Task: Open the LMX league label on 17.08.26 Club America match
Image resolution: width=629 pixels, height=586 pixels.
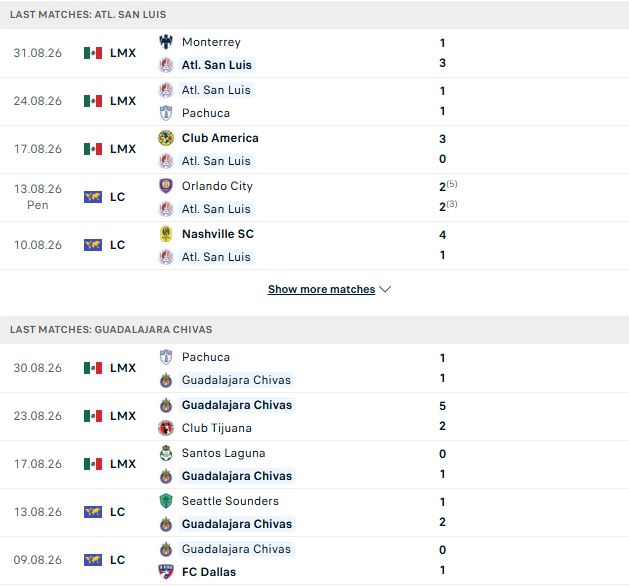Action: pos(123,149)
